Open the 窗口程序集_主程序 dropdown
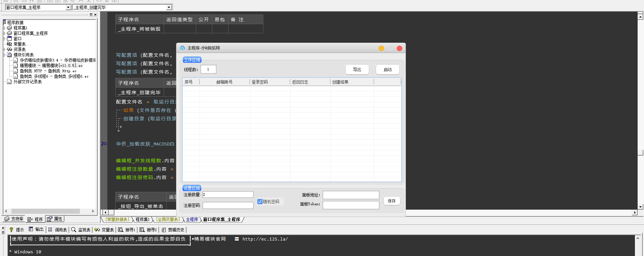The height and width of the screenshot is (256, 644). click(68, 7)
